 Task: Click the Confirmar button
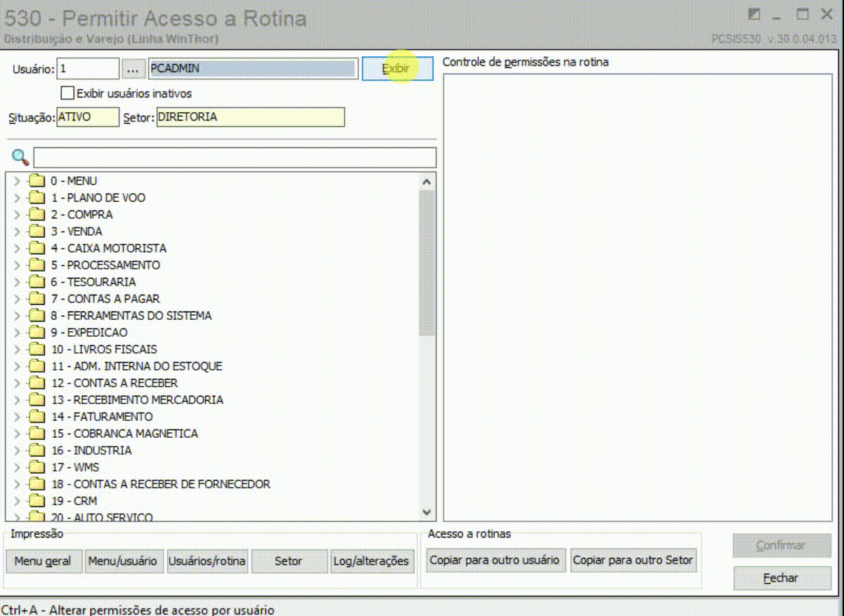782,545
